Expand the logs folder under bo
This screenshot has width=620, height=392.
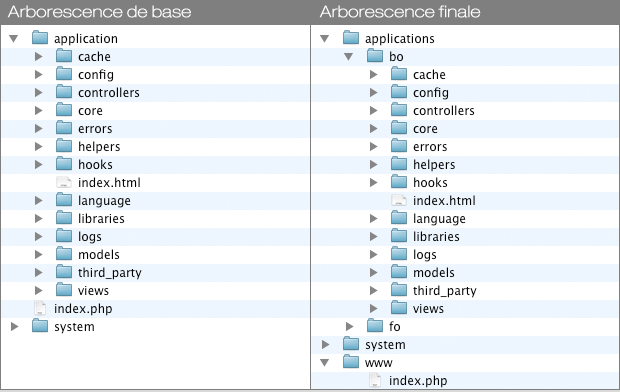click(x=373, y=255)
